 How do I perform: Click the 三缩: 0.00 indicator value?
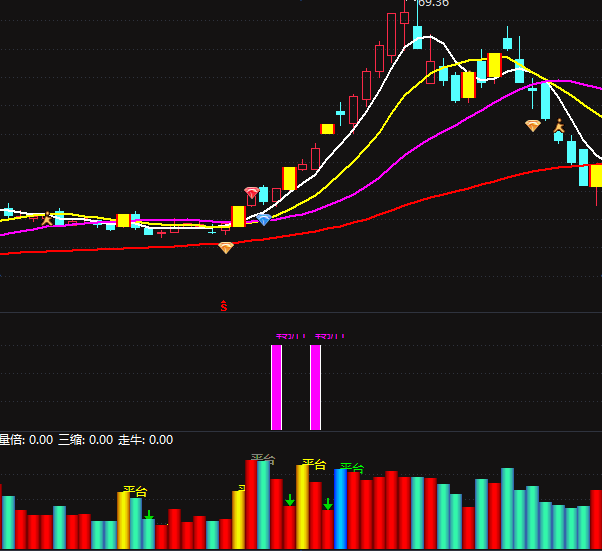click(x=86, y=440)
